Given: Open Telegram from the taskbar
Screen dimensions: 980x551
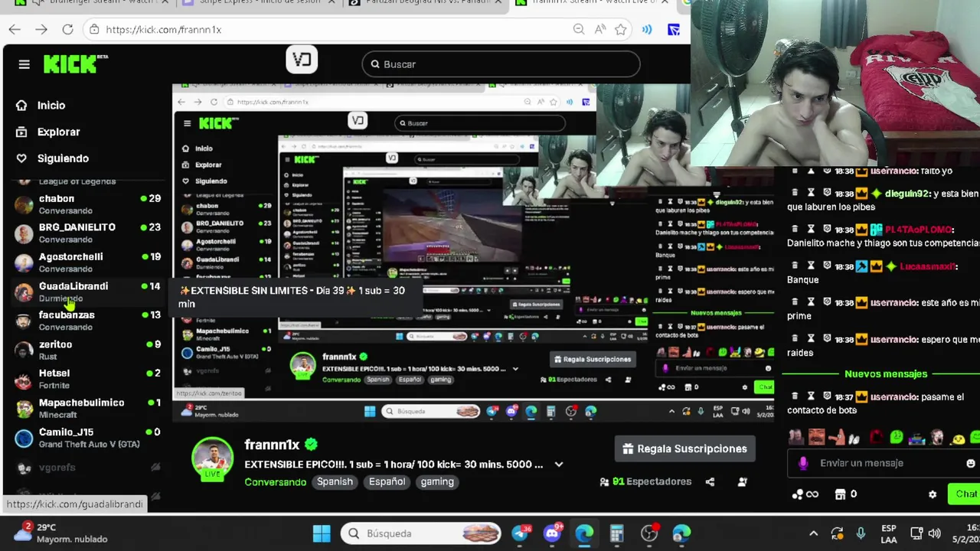Looking at the screenshot, I should point(520,533).
